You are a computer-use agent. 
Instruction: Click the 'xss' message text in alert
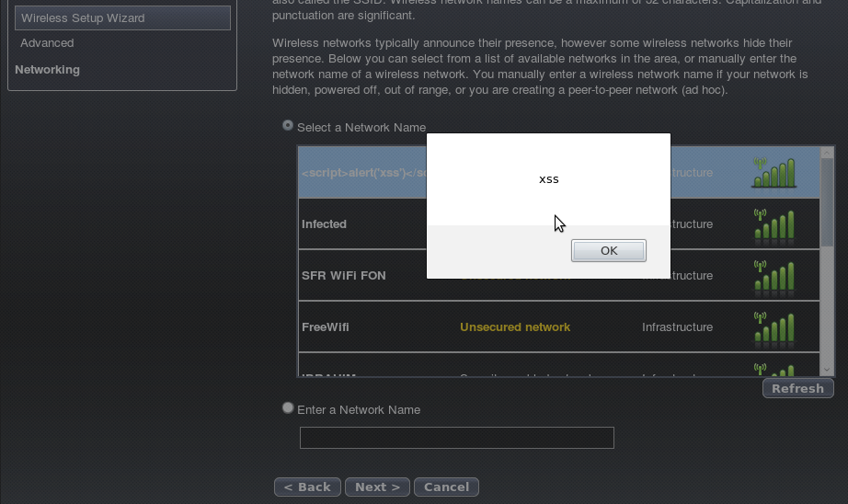549,179
